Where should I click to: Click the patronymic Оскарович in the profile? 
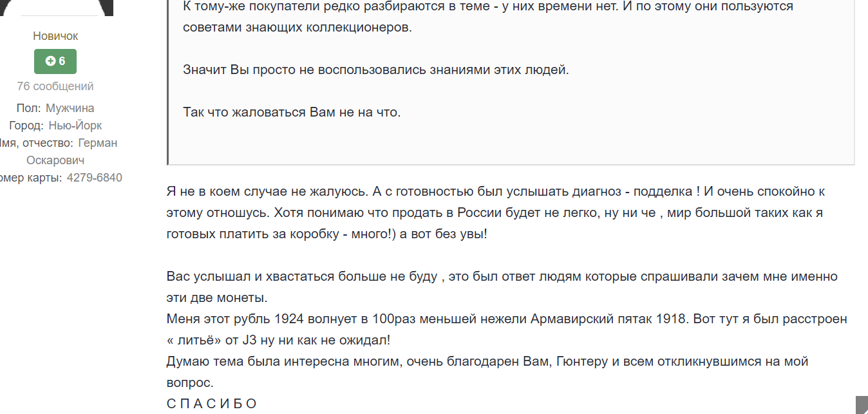point(55,160)
